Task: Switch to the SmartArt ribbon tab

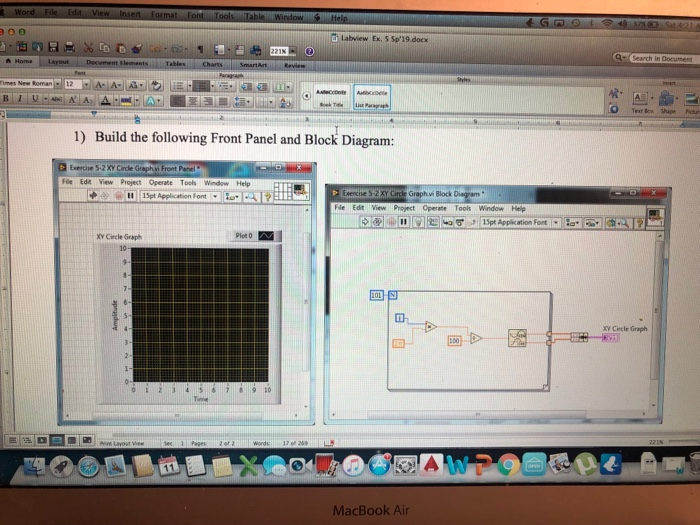Action: pyautogui.click(x=253, y=65)
